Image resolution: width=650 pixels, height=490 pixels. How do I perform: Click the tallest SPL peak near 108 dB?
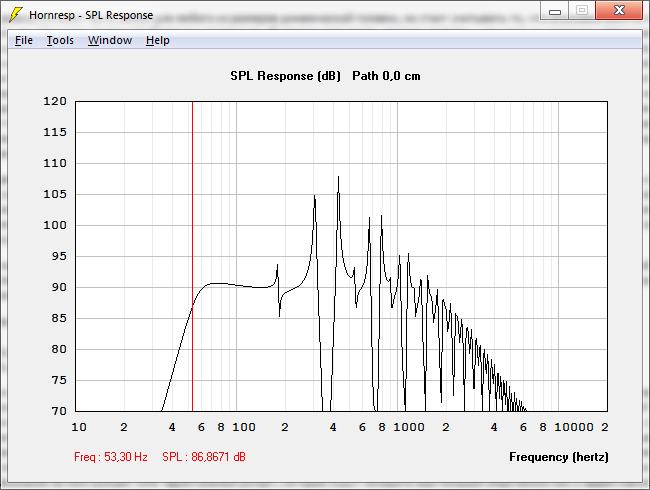tap(338, 178)
